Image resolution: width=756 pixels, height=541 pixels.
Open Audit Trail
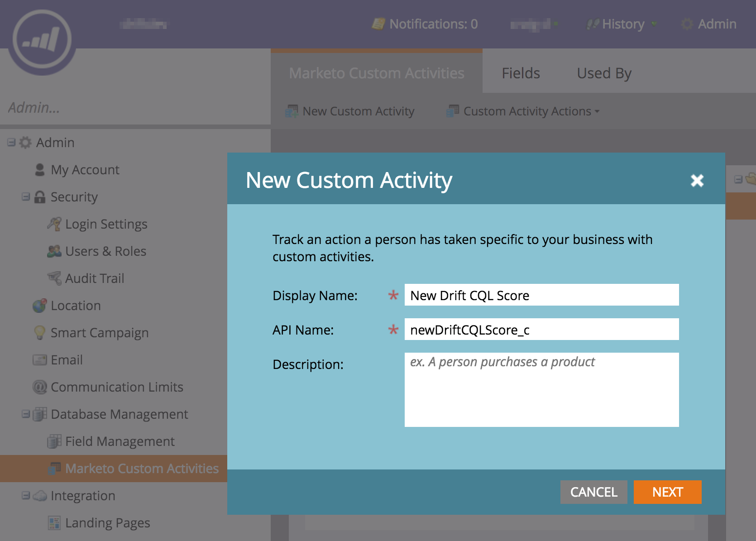coord(95,278)
